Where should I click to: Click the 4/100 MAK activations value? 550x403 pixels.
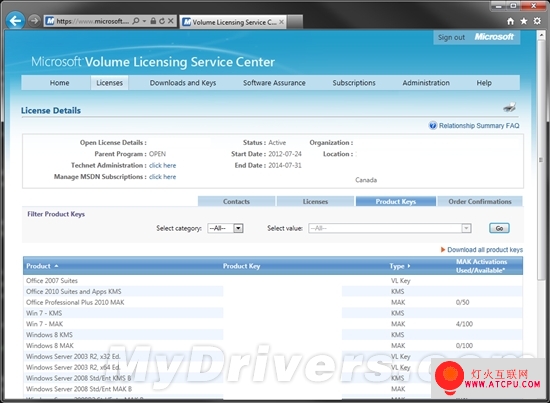pos(464,324)
